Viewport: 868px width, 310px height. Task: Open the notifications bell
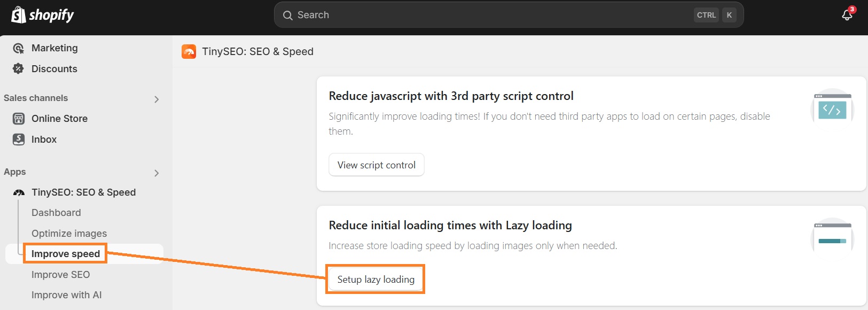coord(847,15)
